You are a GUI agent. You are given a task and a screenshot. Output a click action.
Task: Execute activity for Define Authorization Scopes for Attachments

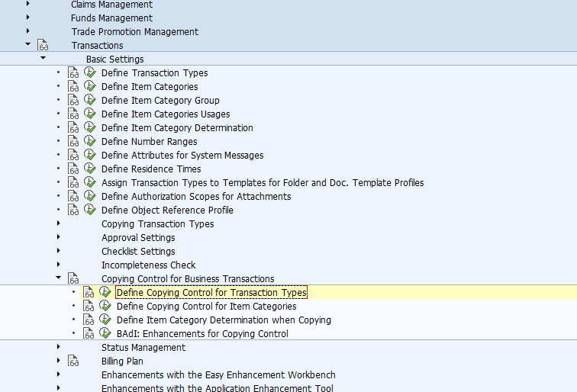(90, 196)
